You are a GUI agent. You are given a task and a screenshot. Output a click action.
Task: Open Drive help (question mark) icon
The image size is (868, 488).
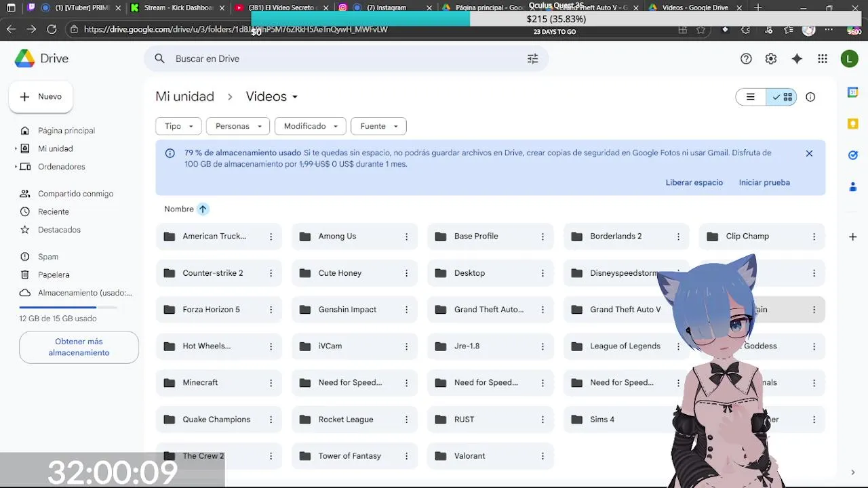tap(746, 59)
